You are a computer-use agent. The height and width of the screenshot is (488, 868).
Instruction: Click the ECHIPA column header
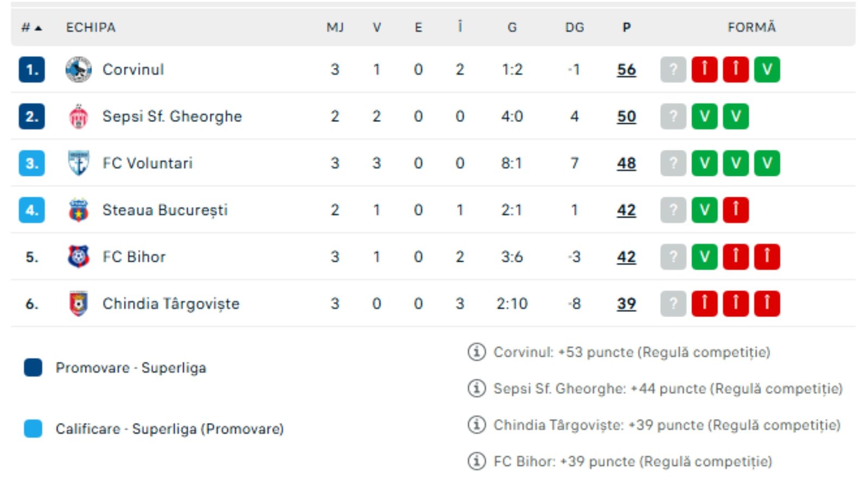90,27
